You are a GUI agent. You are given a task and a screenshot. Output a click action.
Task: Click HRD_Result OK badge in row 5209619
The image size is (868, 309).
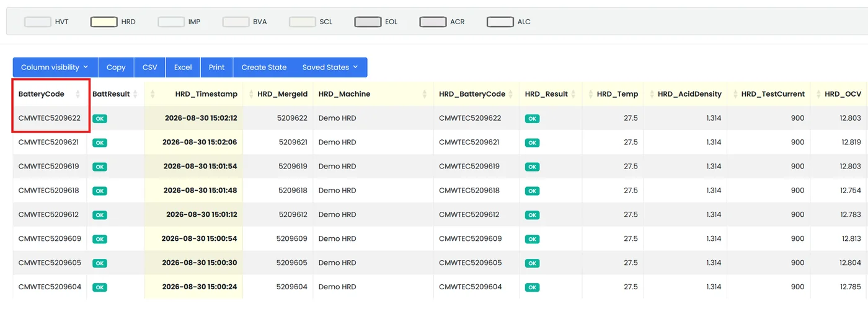[532, 167]
